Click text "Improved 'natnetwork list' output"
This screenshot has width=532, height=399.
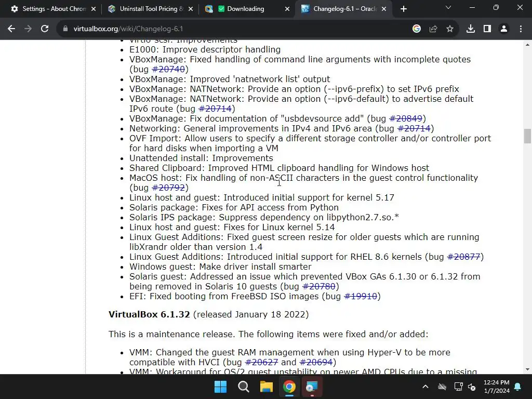pos(260,79)
